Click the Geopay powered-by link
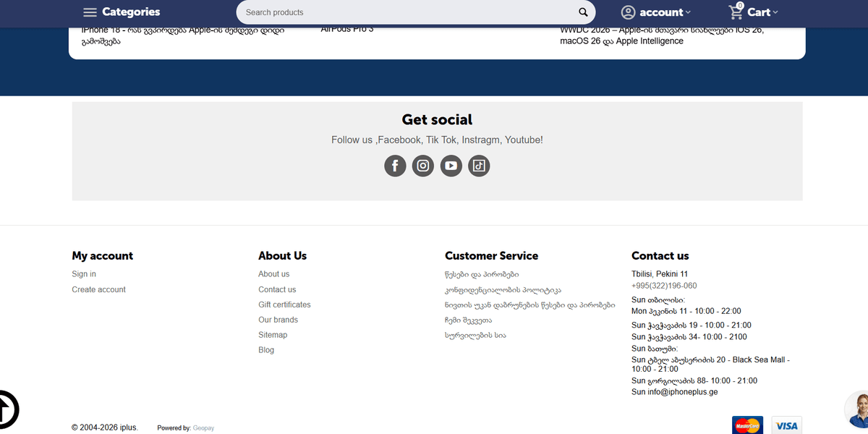This screenshot has height=434, width=868. coord(203,428)
